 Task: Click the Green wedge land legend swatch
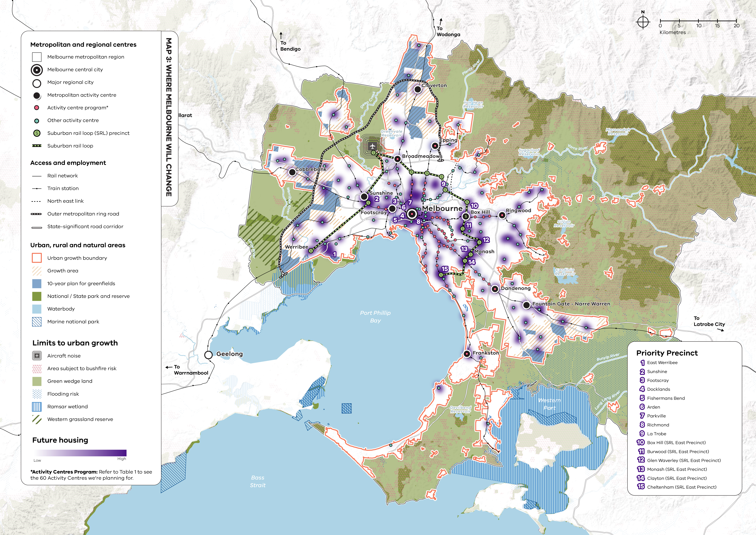pos(37,381)
